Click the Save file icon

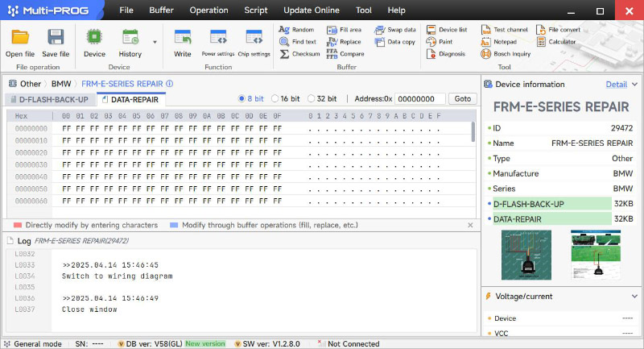56,38
